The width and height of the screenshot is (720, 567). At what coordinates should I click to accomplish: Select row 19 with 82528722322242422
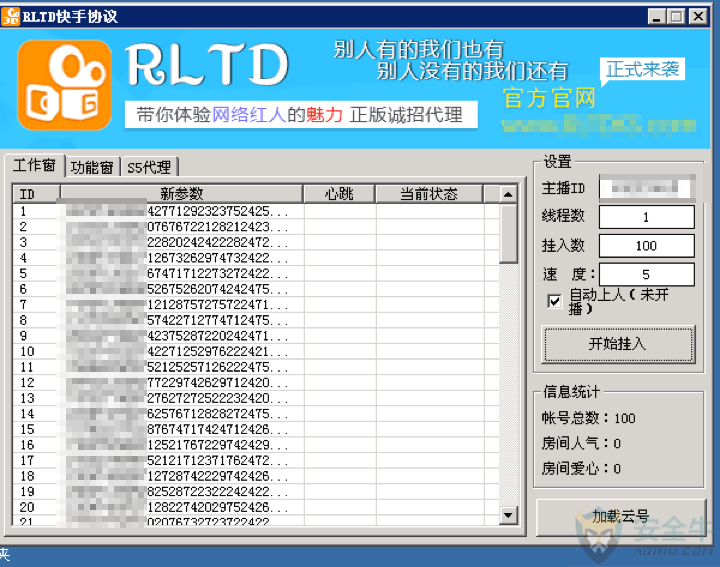click(256, 492)
